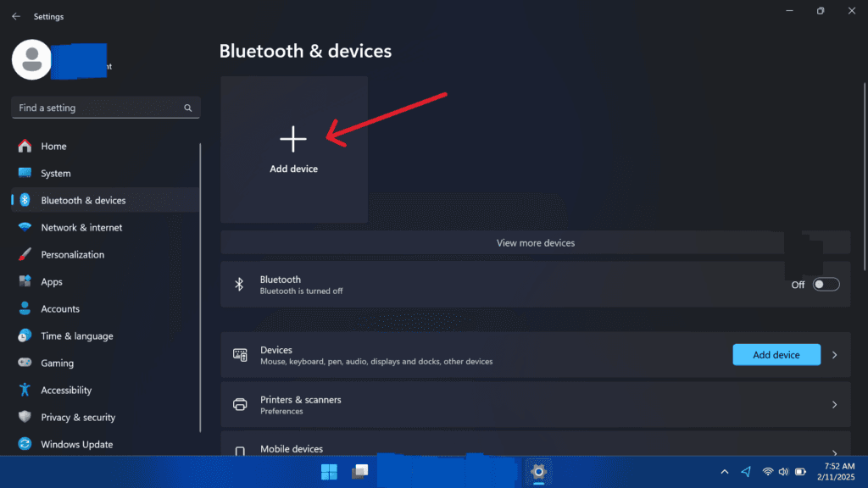Open Windows Update page
Image resolution: width=868 pixels, height=488 pixels.
click(105, 444)
